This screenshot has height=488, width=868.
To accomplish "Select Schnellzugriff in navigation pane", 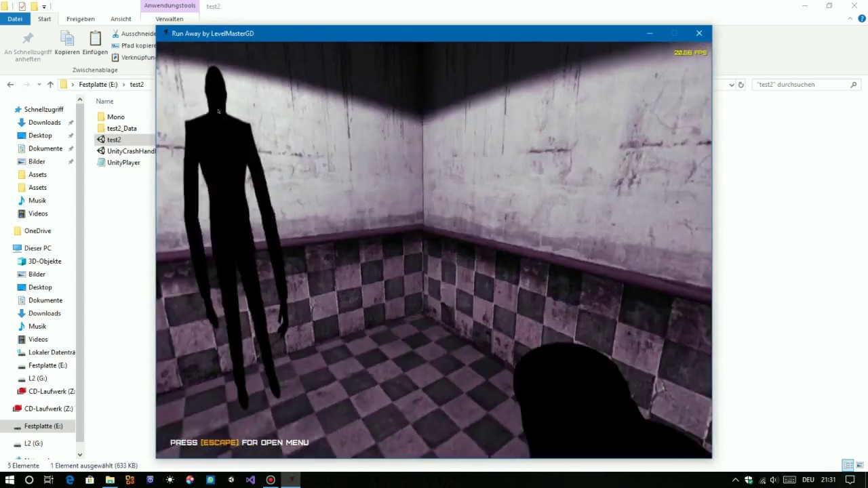I will (43, 109).
